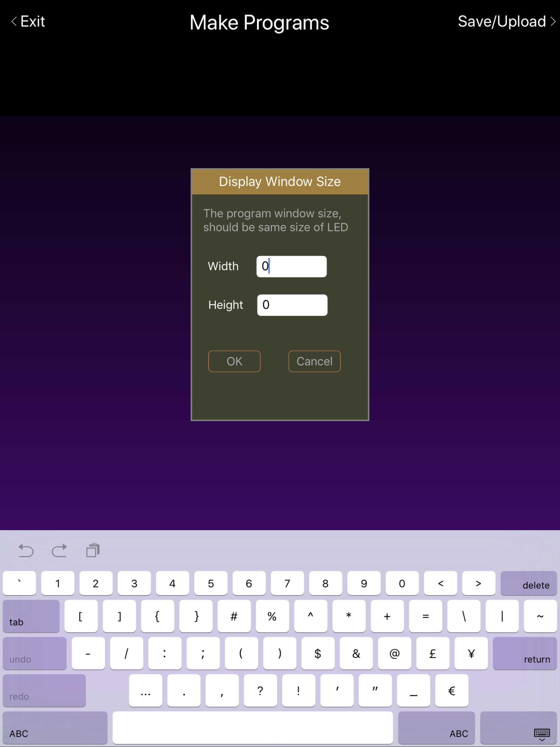Tap the 9 key
This screenshot has height=747, width=560.
[x=364, y=583]
